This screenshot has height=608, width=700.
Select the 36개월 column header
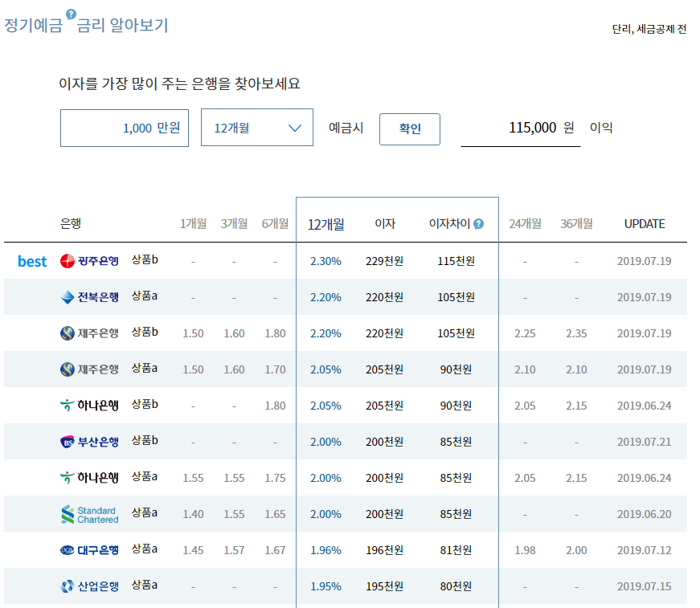[576, 223]
